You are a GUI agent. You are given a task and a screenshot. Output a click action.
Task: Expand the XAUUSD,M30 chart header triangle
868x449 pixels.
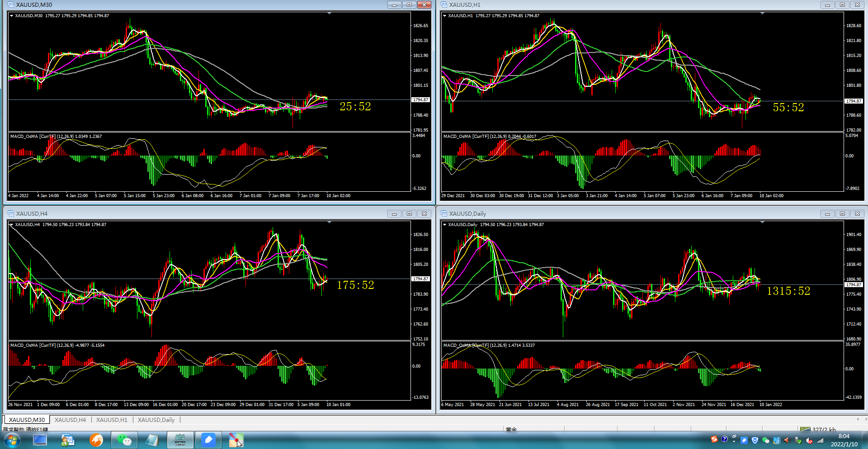point(11,15)
